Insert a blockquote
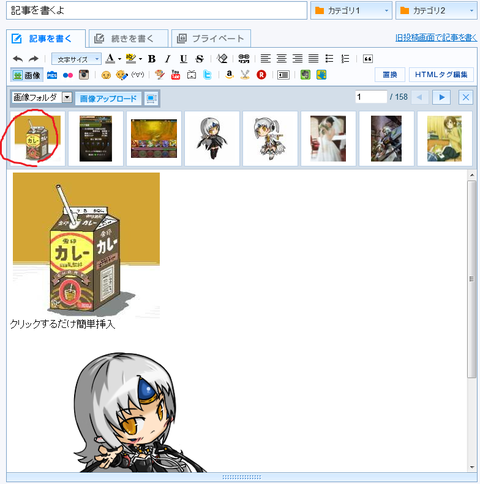 pos(368,59)
